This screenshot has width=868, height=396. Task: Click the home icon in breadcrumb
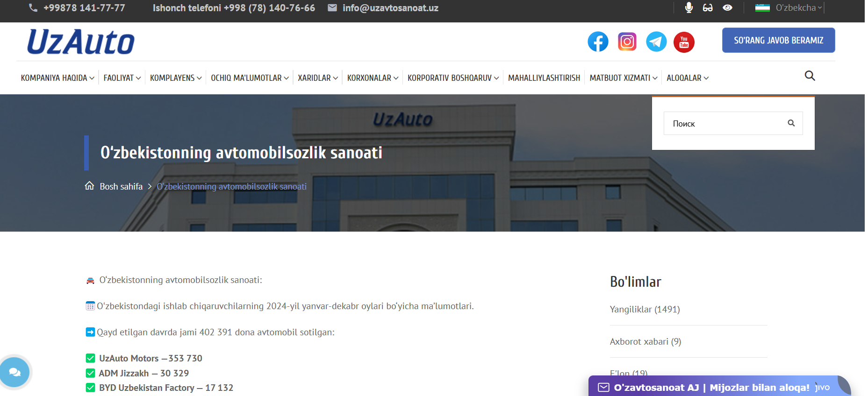point(89,186)
